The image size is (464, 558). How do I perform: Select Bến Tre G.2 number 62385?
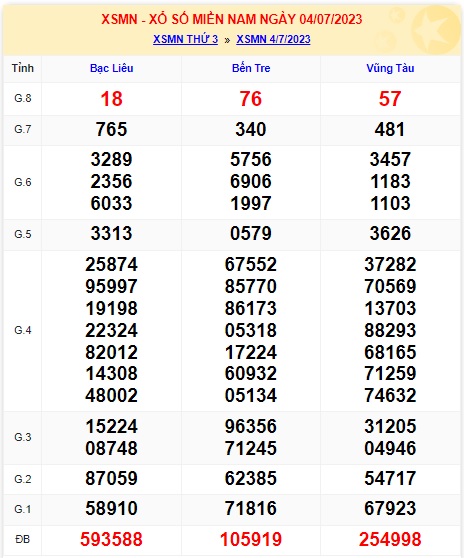click(251, 478)
